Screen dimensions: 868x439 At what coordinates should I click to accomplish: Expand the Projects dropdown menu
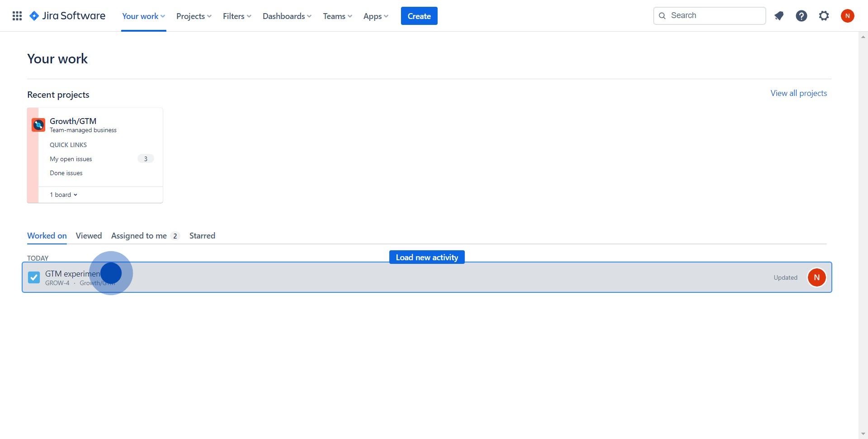point(193,16)
